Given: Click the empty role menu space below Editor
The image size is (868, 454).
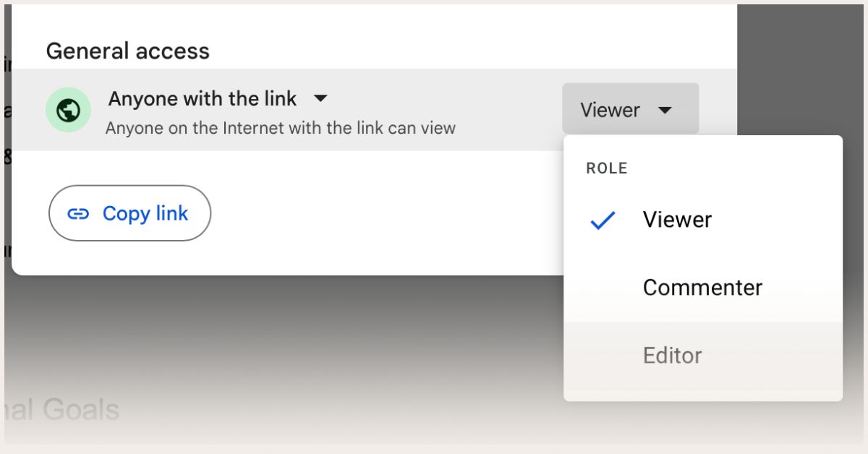Looking at the screenshot, I should click(x=703, y=395).
